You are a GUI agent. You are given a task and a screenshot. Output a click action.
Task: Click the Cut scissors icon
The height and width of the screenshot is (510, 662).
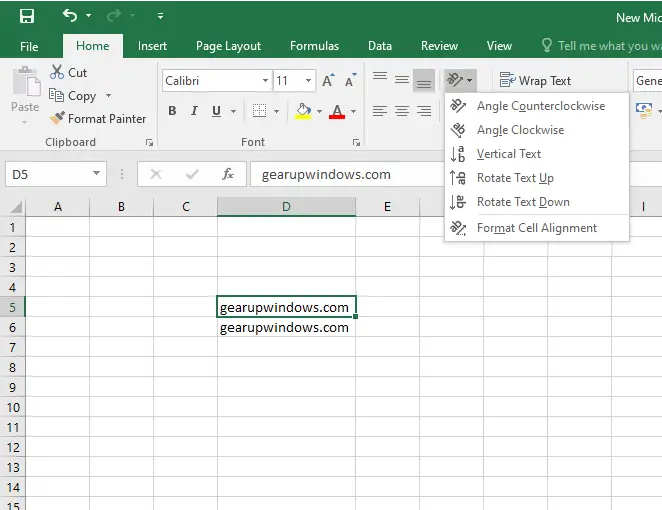[x=57, y=72]
